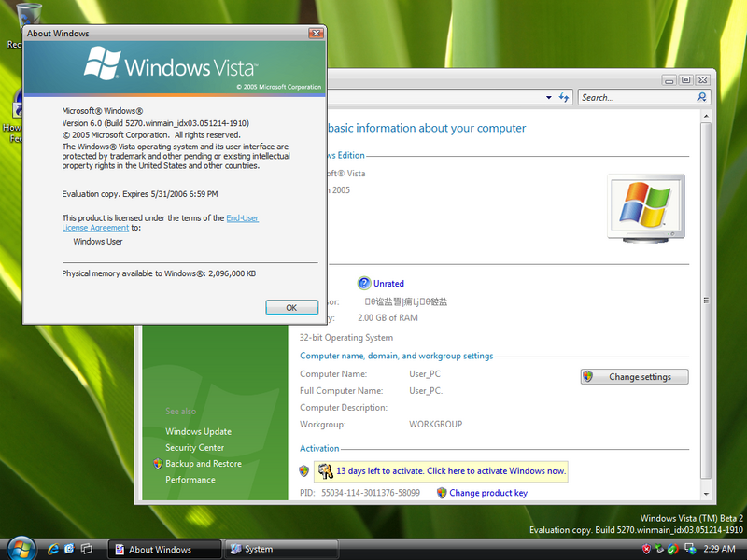Click the Unrated performance rating link
Screen dimensions: 747x560
pyautogui.click(x=388, y=284)
